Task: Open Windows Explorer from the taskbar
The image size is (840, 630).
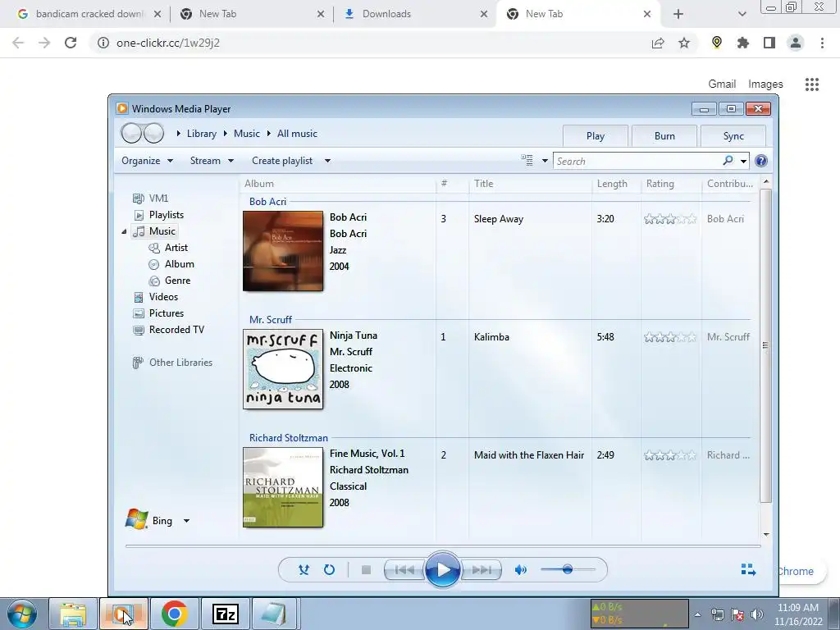Action: point(73,614)
